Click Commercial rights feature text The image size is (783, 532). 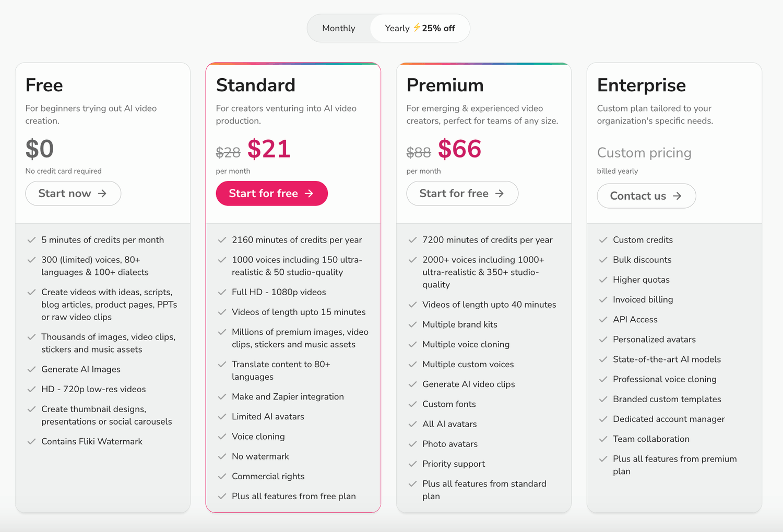(x=268, y=476)
